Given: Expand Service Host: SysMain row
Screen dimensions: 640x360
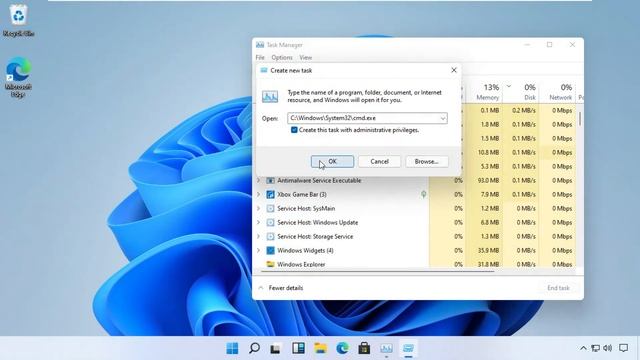Looking at the screenshot, I should [259, 209].
